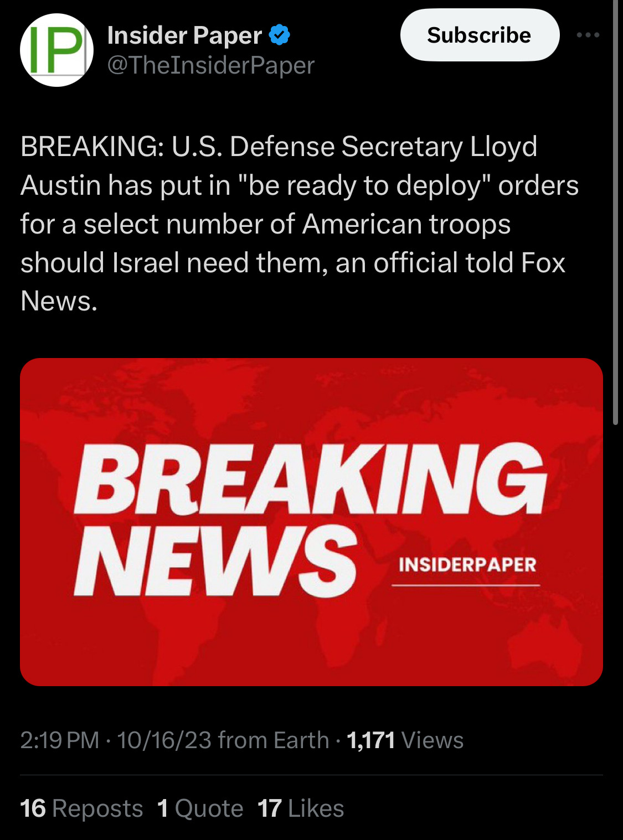Image resolution: width=623 pixels, height=840 pixels.
Task: Tap the INSIDERPAPER logo in image
Action: coord(467,565)
